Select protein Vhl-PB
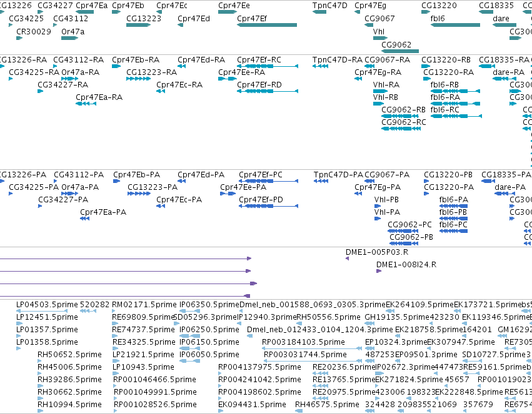The height and width of the screenshot is (414, 532). coord(378,206)
